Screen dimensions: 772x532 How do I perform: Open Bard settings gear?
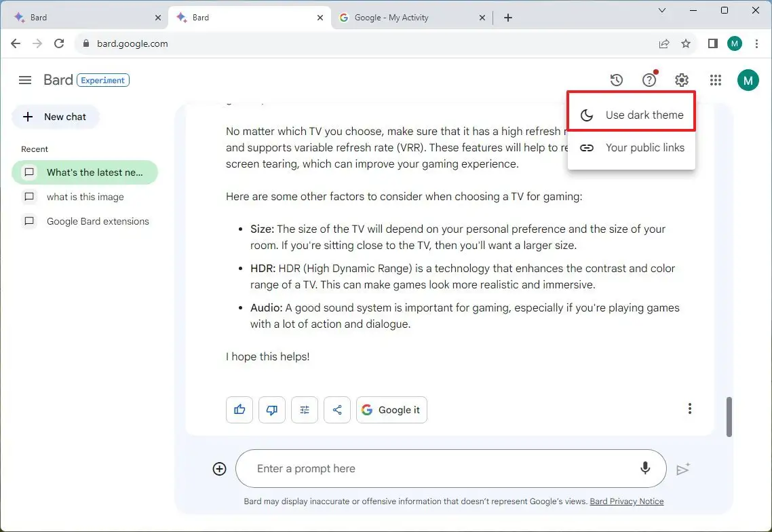[681, 79]
